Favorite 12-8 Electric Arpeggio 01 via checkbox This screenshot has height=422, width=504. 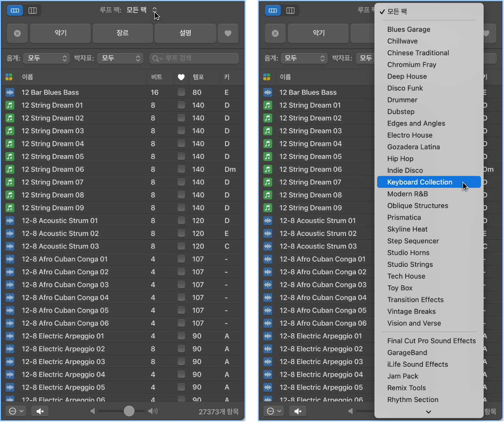pyautogui.click(x=181, y=336)
